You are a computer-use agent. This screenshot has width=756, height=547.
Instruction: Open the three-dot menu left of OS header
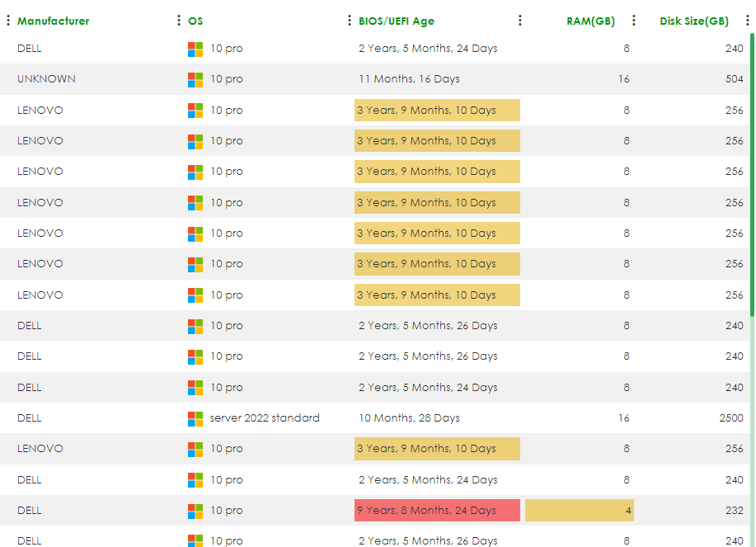179,21
